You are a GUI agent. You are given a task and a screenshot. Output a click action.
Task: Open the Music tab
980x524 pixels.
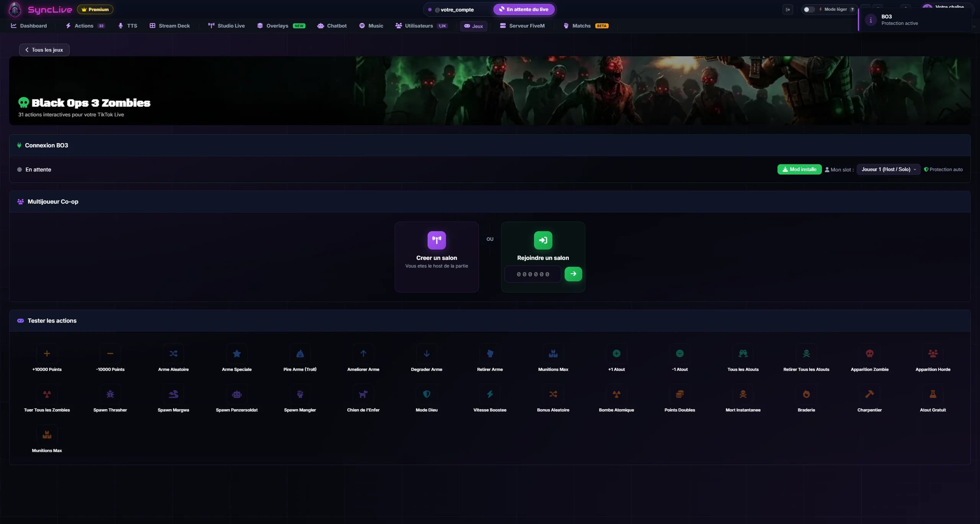371,26
